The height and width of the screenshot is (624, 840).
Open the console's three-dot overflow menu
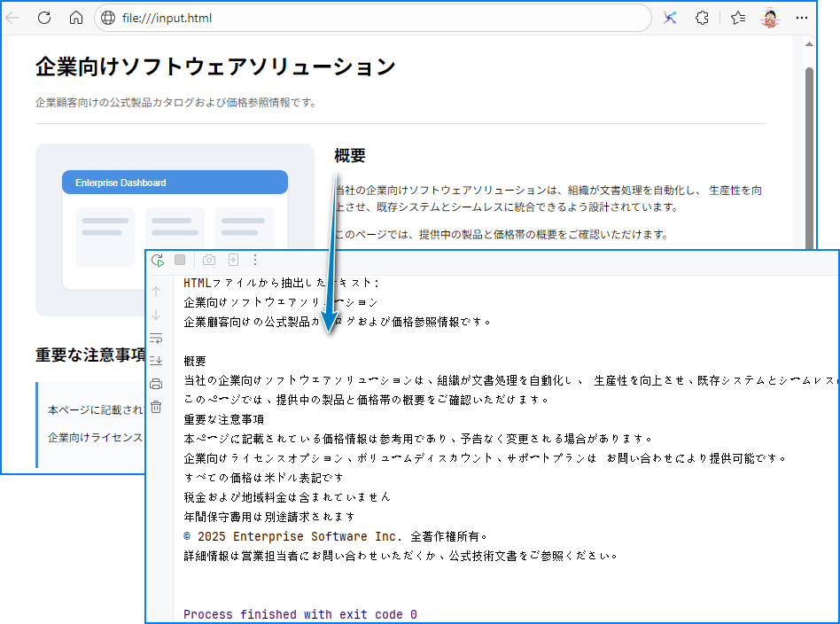[x=255, y=260]
